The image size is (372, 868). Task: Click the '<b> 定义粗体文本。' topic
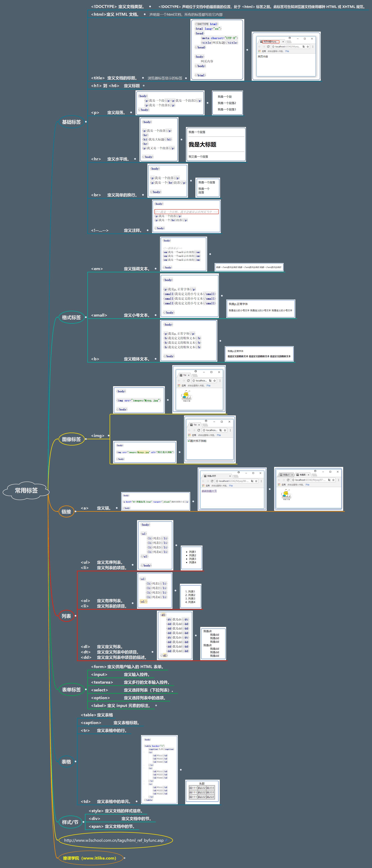[x=121, y=359]
